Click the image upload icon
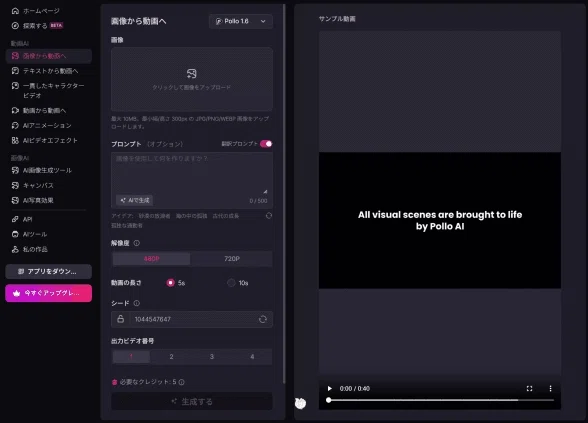 pos(192,74)
